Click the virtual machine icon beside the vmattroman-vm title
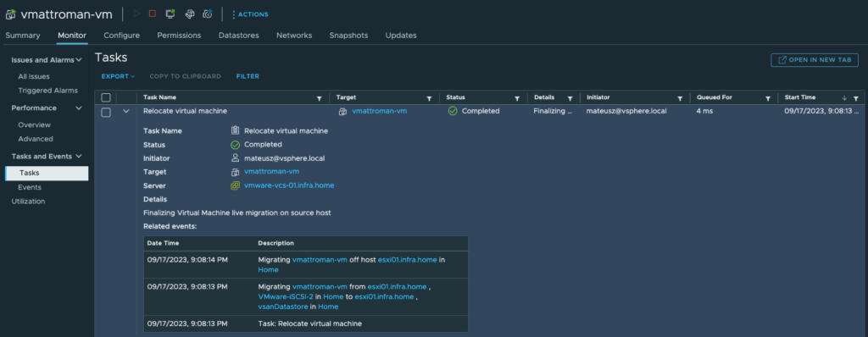The width and height of the screenshot is (868, 337). (10, 14)
